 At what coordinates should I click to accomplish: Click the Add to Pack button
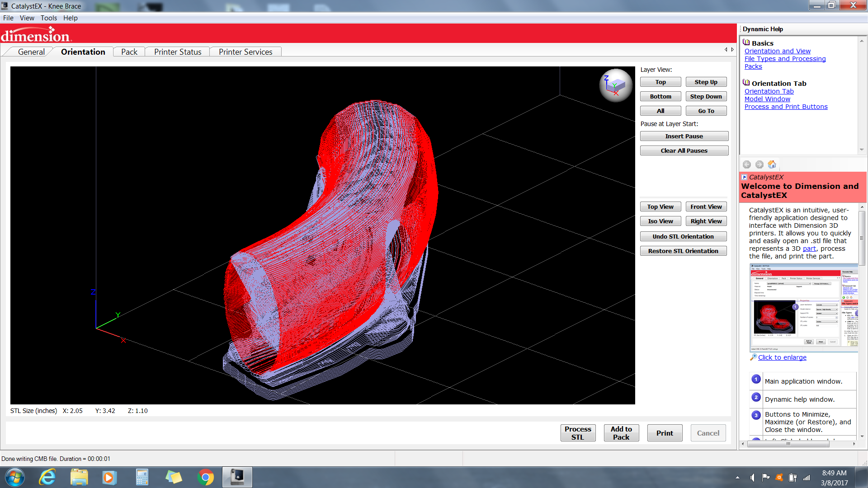pos(621,433)
